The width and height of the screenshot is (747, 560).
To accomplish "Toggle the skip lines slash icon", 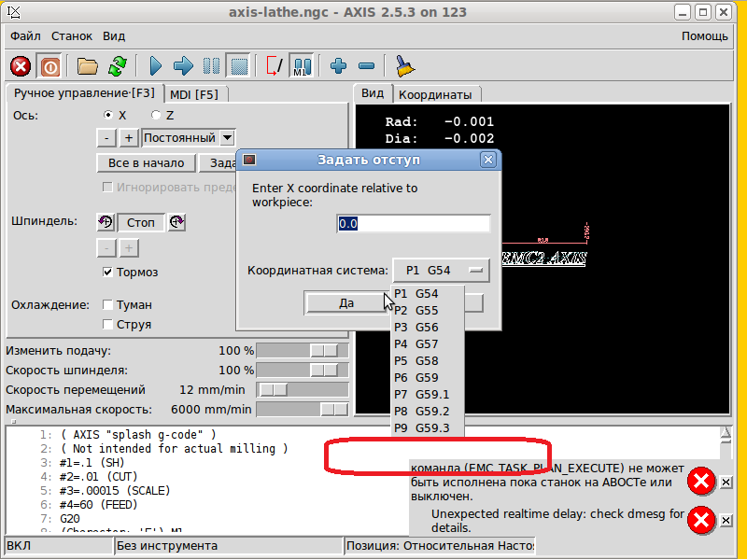I will point(274,66).
